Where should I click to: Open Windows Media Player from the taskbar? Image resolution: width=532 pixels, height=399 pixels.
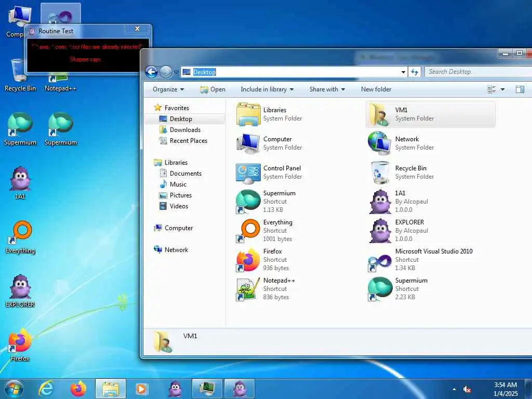coord(141,389)
